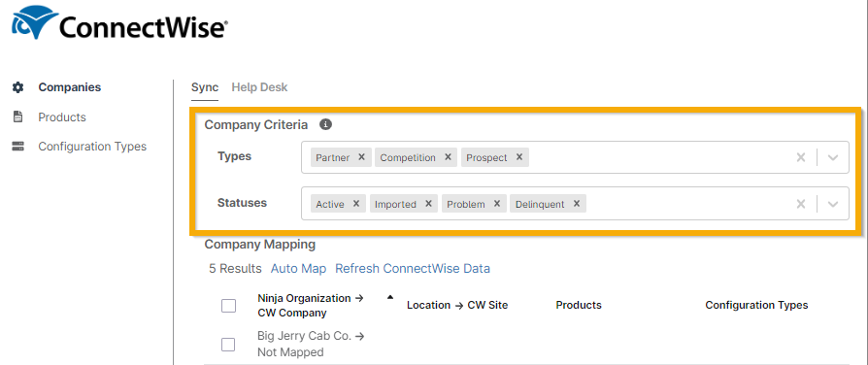This screenshot has width=868, height=365.
Task: Click the Company Mapping heading
Action: [259, 245]
